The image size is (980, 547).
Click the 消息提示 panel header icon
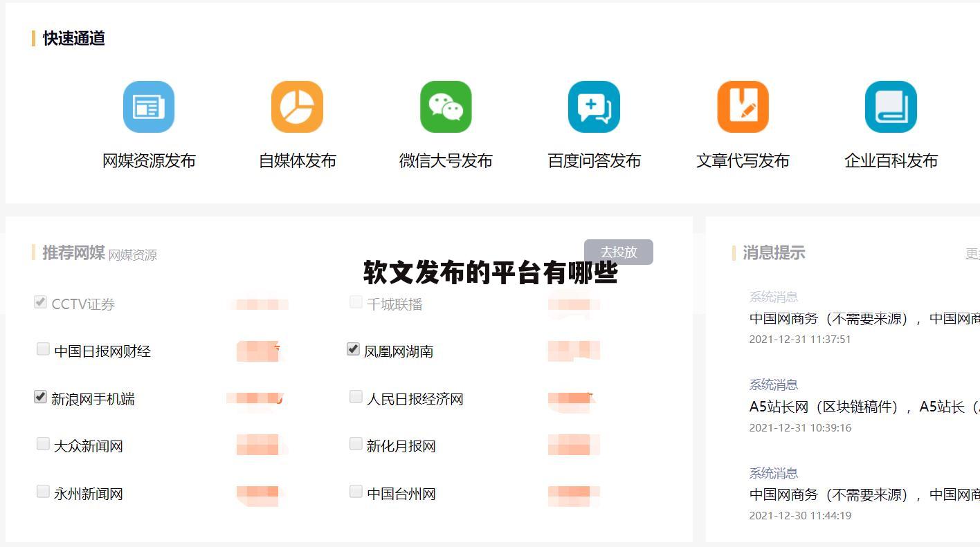pyautogui.click(x=734, y=253)
